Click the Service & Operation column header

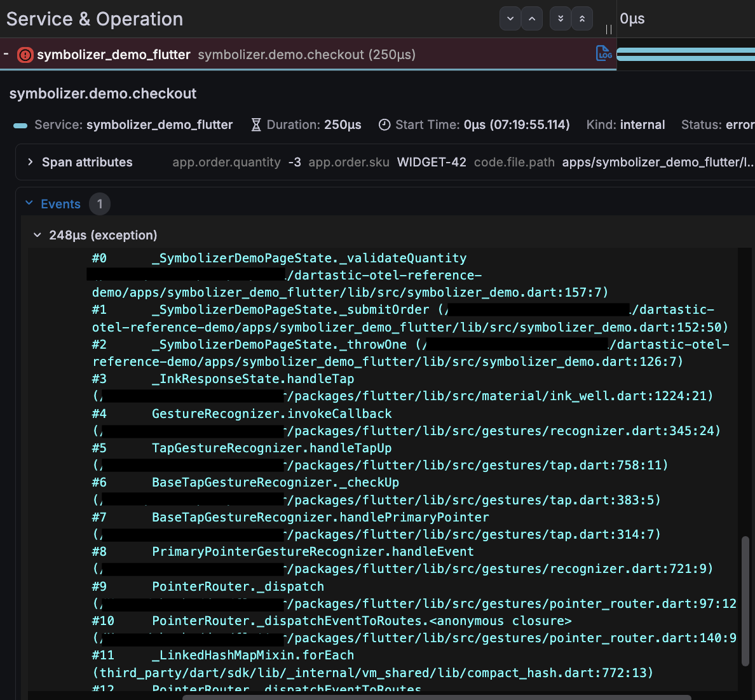tap(95, 19)
